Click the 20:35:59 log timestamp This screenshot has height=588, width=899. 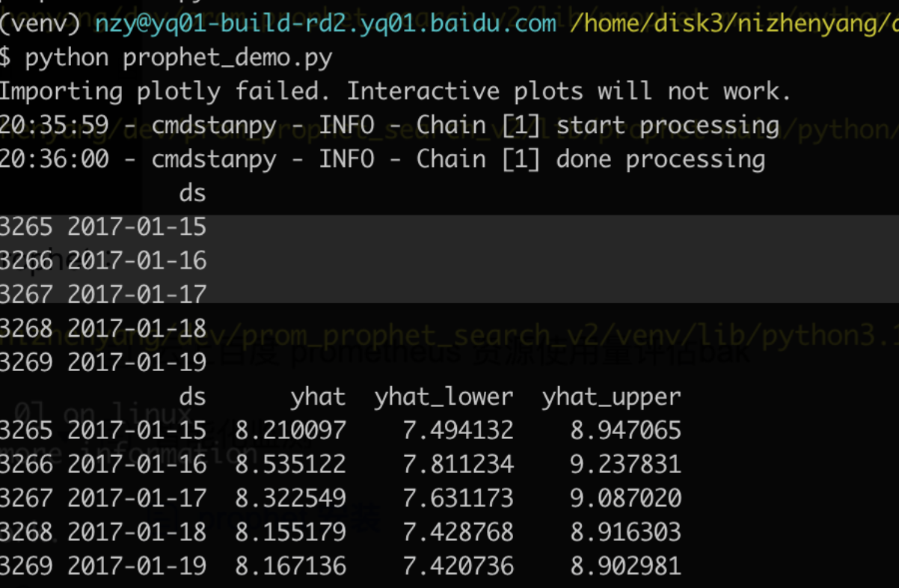(54, 125)
